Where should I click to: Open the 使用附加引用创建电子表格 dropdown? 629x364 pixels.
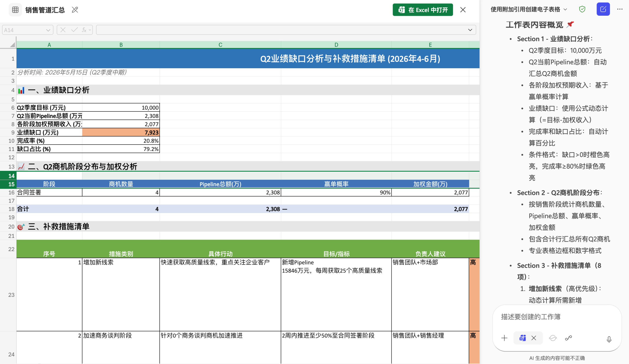point(529,10)
